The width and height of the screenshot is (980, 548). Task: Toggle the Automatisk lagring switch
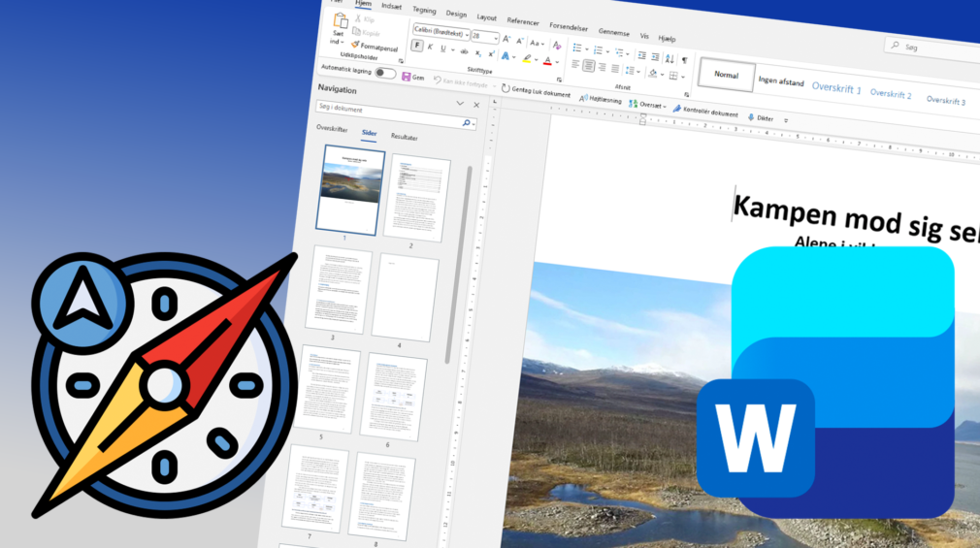385,73
